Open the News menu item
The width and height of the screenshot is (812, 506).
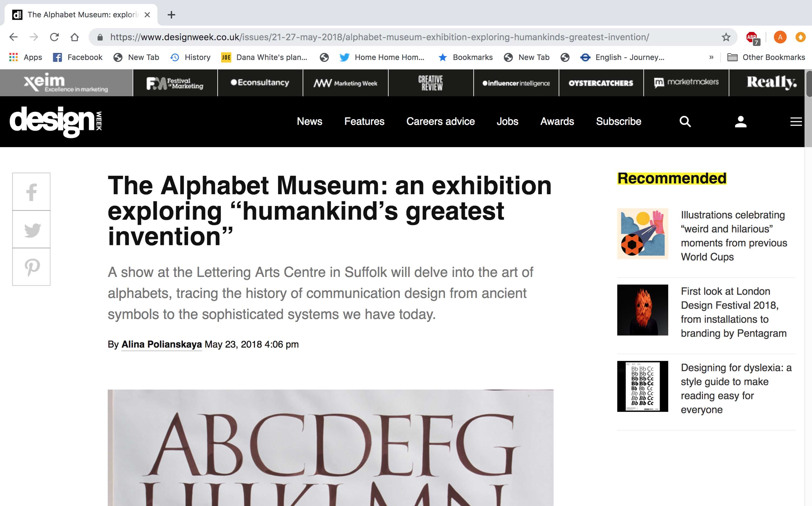pos(309,121)
